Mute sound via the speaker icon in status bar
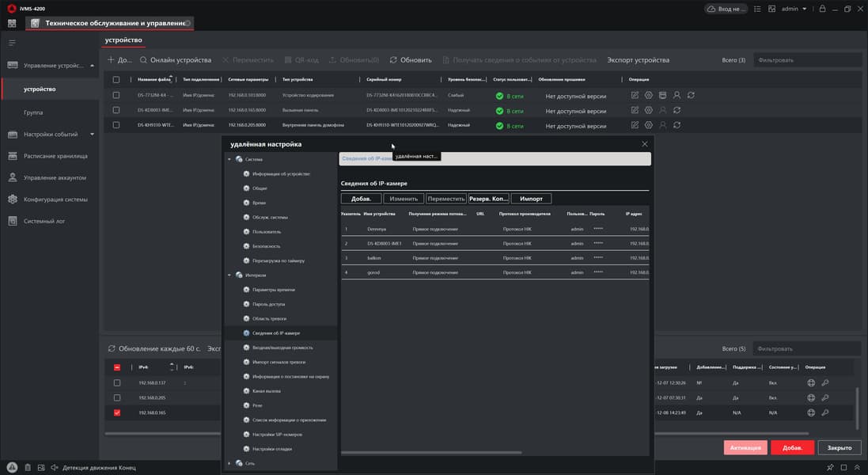868x475 pixels. point(54,467)
